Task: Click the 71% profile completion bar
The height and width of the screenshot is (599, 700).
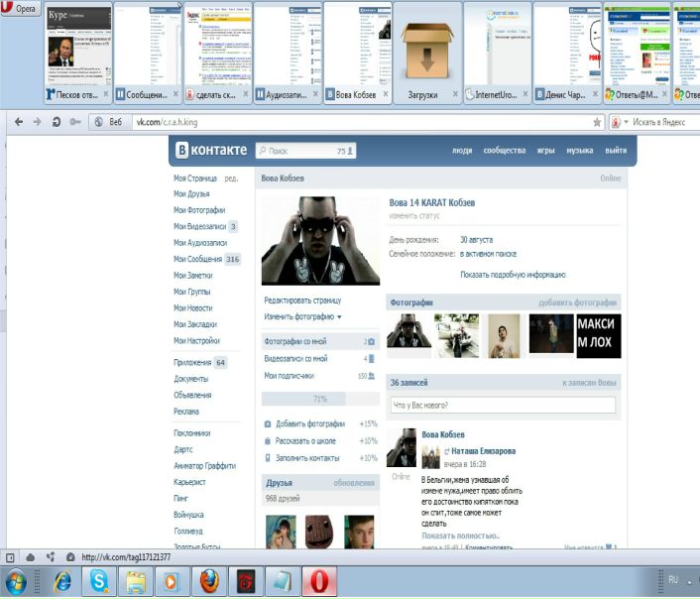Action: coord(319,399)
